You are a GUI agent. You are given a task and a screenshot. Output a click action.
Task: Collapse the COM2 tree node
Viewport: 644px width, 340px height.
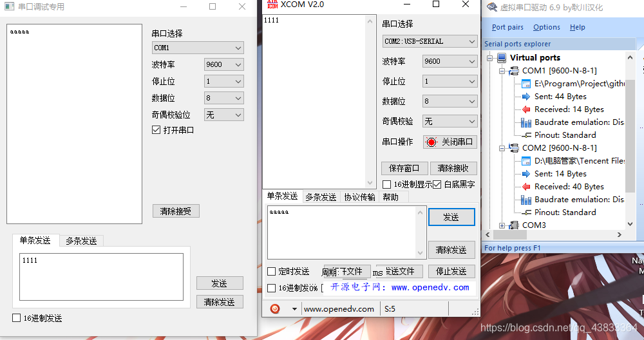coord(502,148)
